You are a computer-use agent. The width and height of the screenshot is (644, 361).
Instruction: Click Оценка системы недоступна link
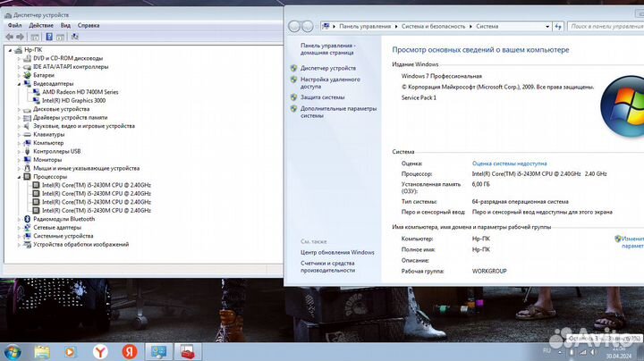(509, 164)
